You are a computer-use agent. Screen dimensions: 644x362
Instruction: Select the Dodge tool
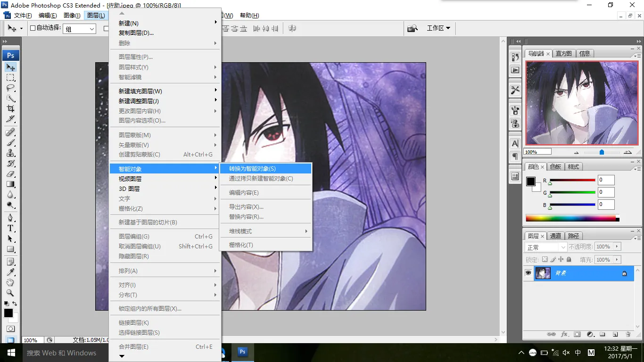click(x=10, y=205)
